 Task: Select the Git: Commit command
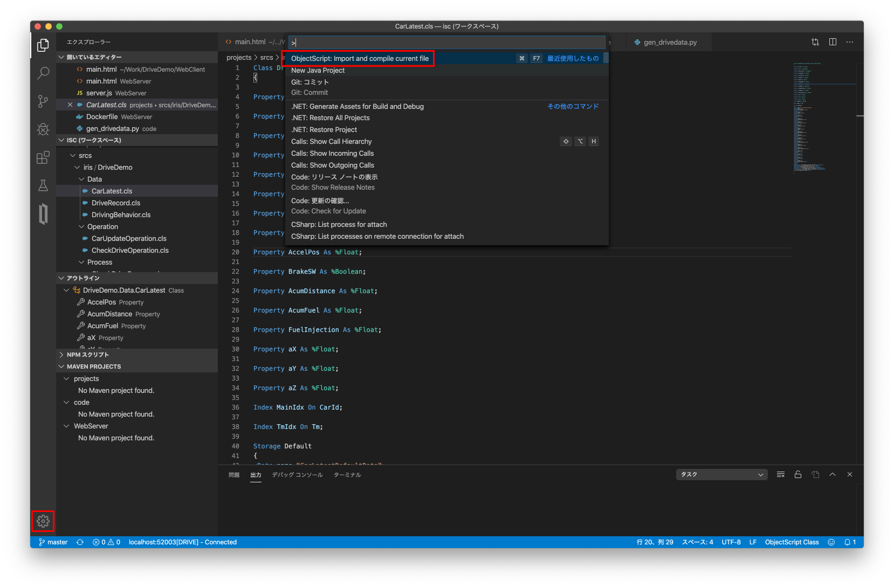click(x=446, y=87)
